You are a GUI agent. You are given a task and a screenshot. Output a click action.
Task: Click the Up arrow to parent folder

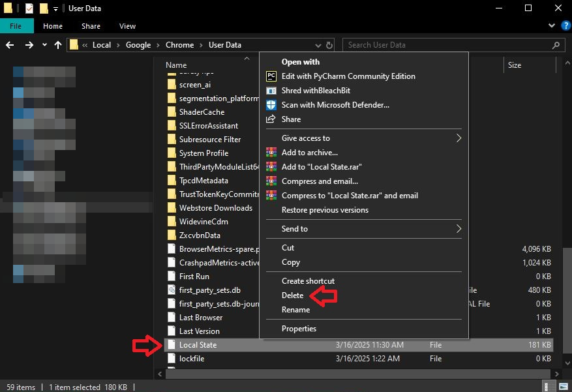(x=58, y=44)
